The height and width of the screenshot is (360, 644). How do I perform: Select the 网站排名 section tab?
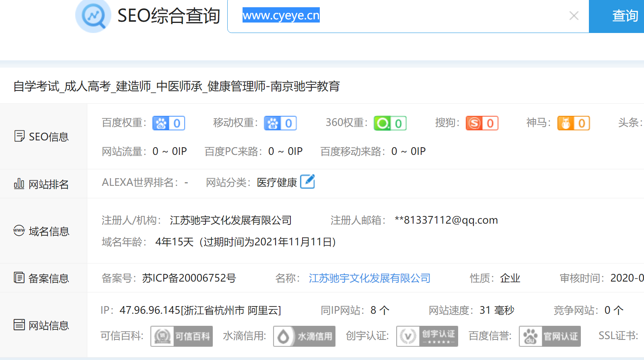[42, 184]
